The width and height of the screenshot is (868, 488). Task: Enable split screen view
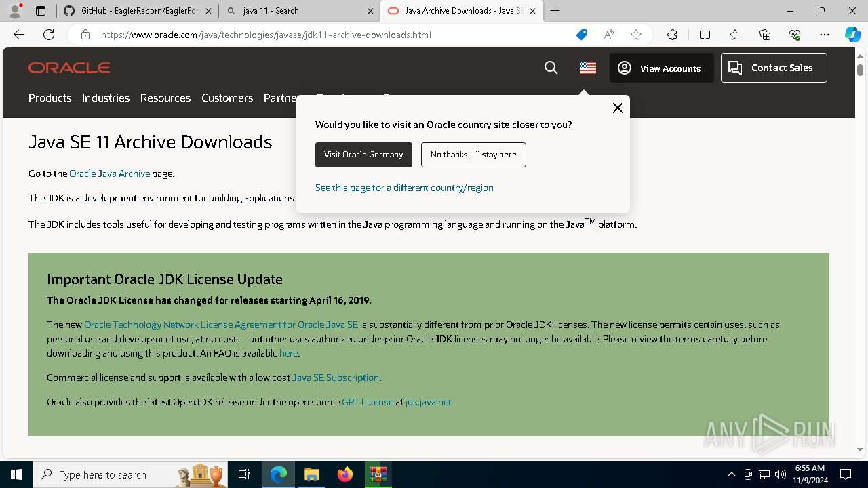click(705, 35)
